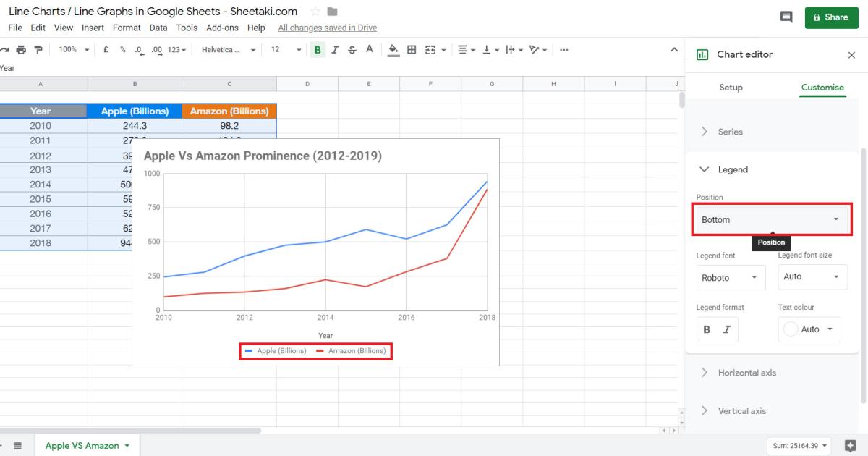Expand the Horizontal axis section
This screenshot has height=456, width=868.
coord(746,372)
